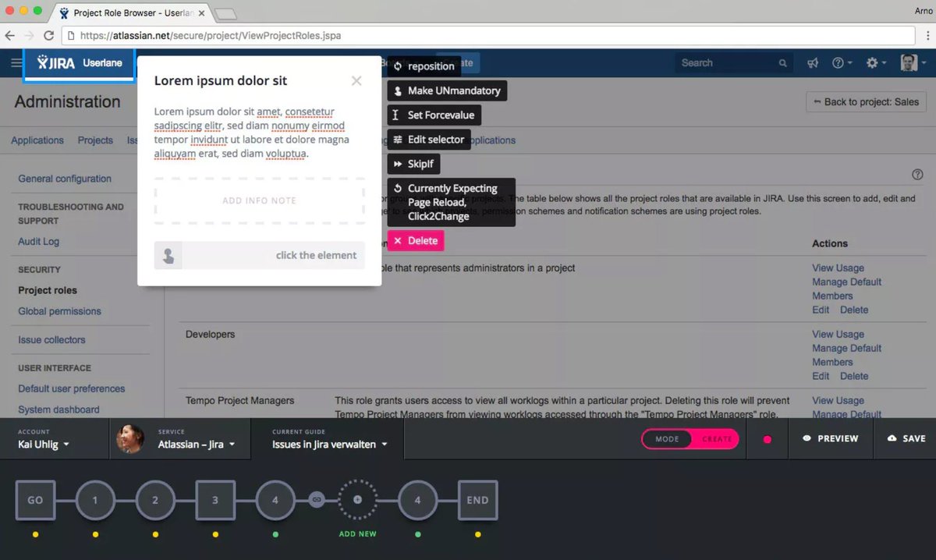Open the settings gear menu
The height and width of the screenshot is (560, 936).
(876, 63)
